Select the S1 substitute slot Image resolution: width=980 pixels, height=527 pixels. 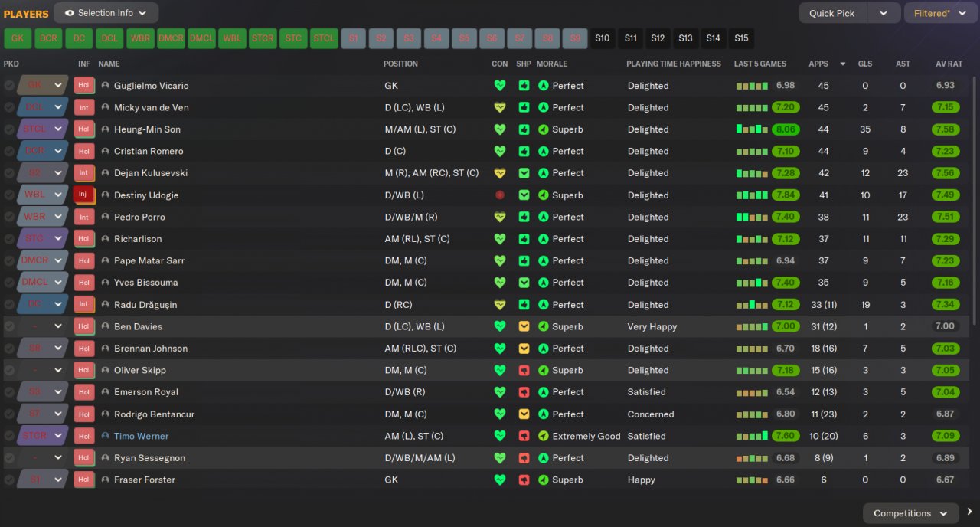point(354,38)
